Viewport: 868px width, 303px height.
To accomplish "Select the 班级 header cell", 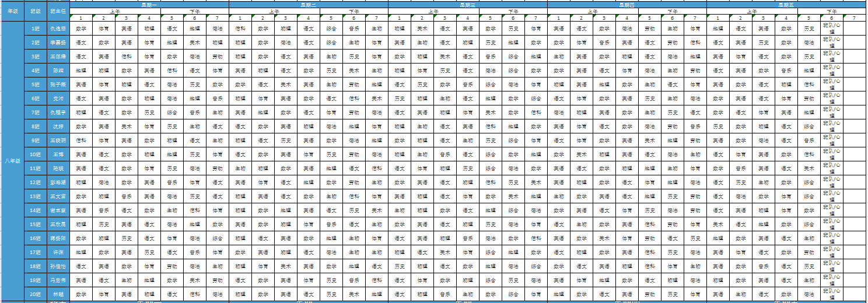I will point(35,11).
